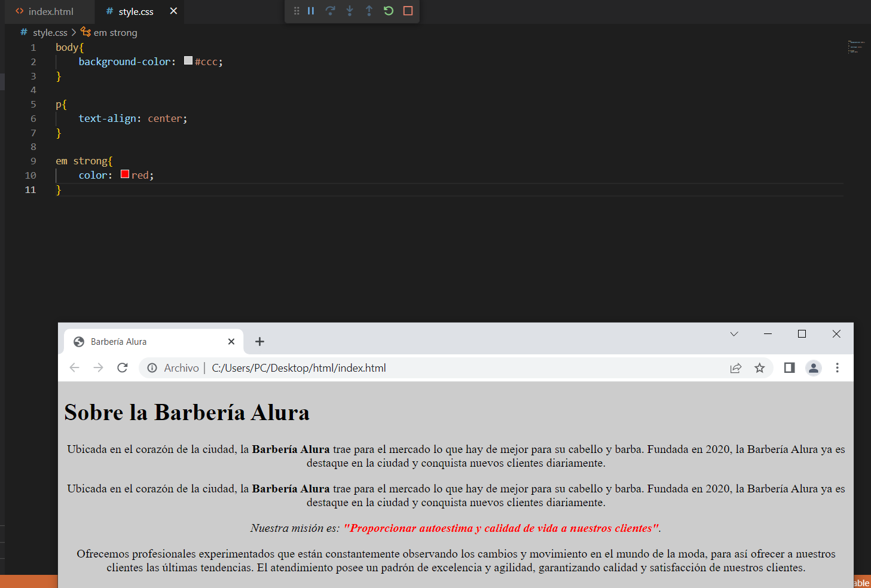Click the 'text-align' property on line 6
The width and height of the screenshot is (871, 588).
[108, 118]
